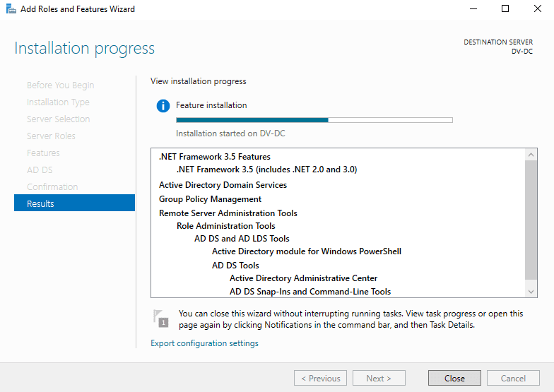Click the Next button

click(379, 379)
